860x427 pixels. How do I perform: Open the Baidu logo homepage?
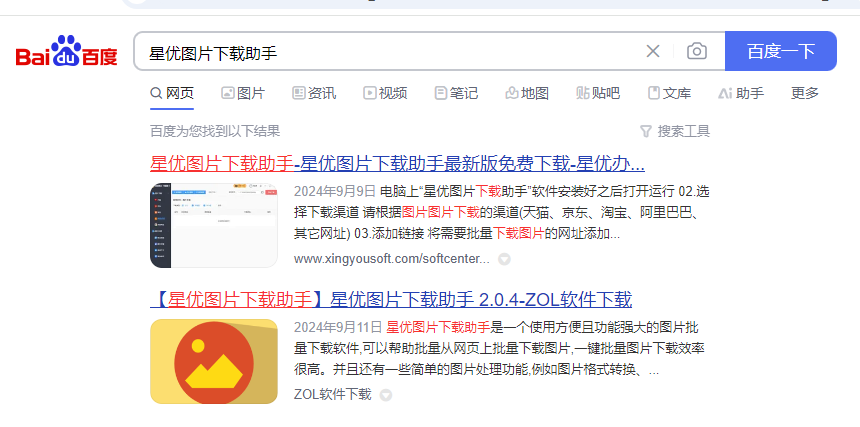pyautogui.click(x=67, y=51)
